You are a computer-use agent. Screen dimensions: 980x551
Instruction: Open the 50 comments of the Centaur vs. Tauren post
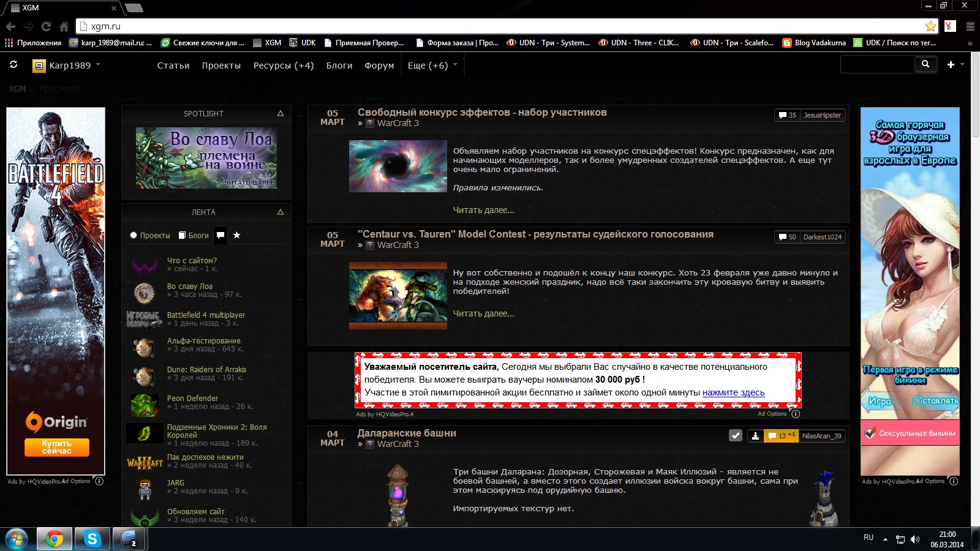tap(787, 237)
